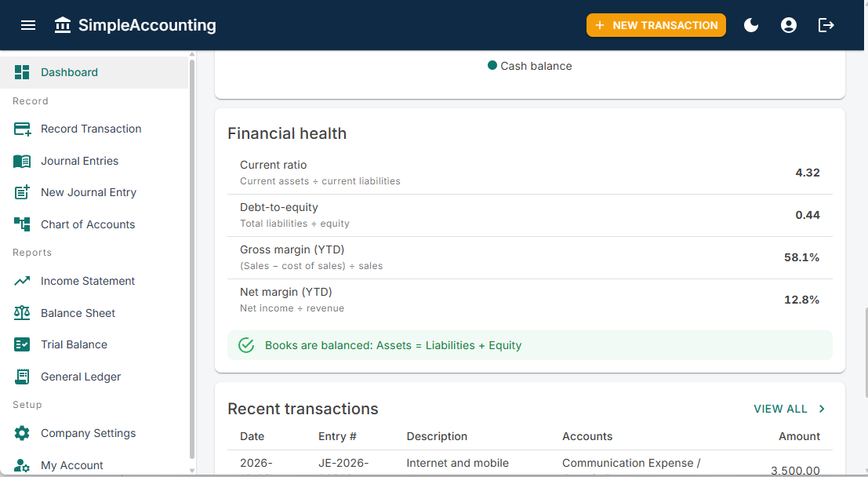The height and width of the screenshot is (477, 868).
Task: Click the Journal Entries book icon
Action: 22,161
